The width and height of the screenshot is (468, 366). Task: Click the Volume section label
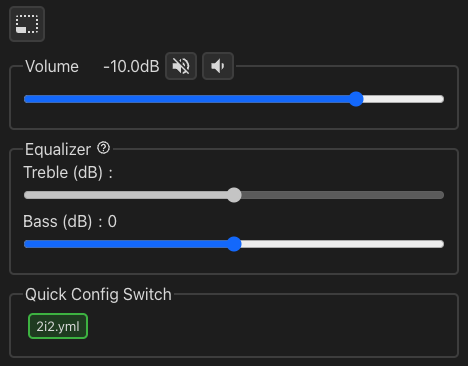[52, 66]
